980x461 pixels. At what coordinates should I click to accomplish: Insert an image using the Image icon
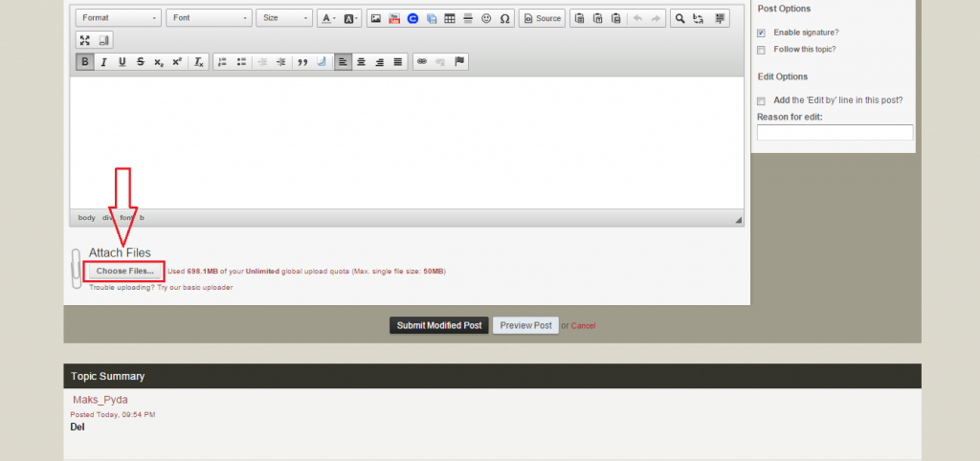pos(375,18)
